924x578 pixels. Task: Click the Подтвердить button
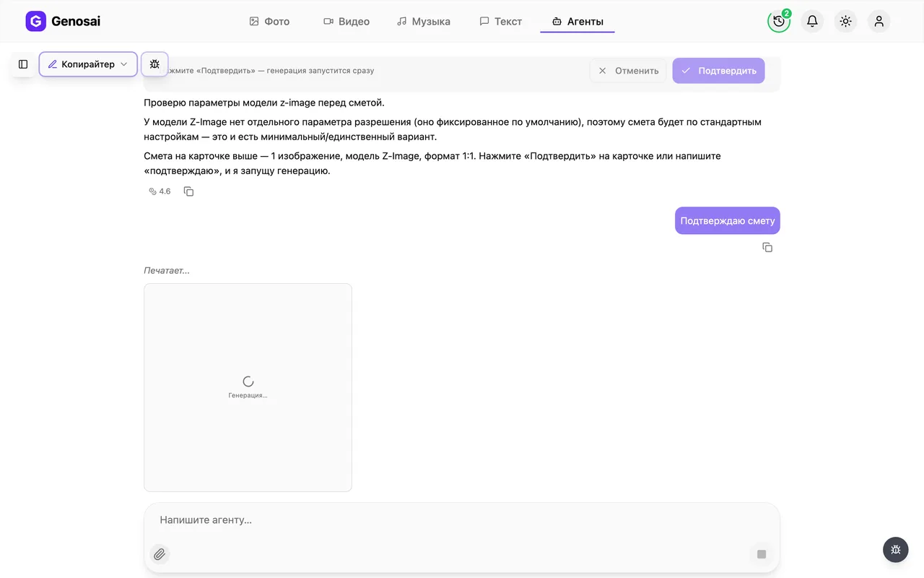coord(718,71)
